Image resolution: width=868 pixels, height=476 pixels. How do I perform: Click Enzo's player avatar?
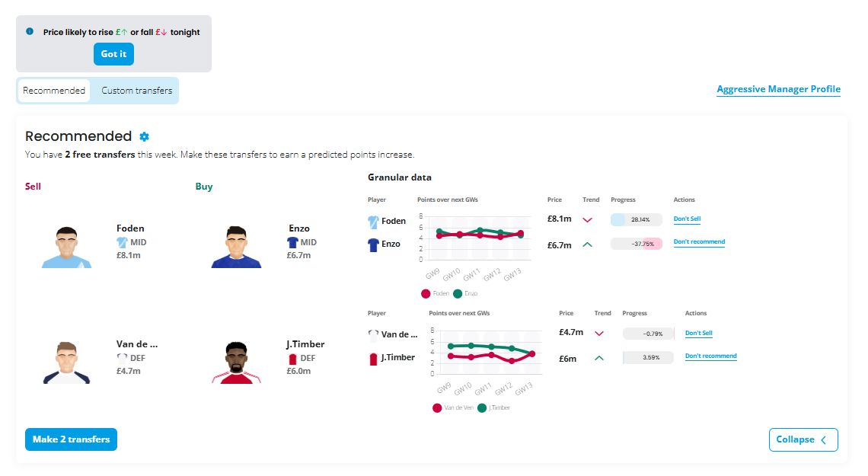coord(236,247)
